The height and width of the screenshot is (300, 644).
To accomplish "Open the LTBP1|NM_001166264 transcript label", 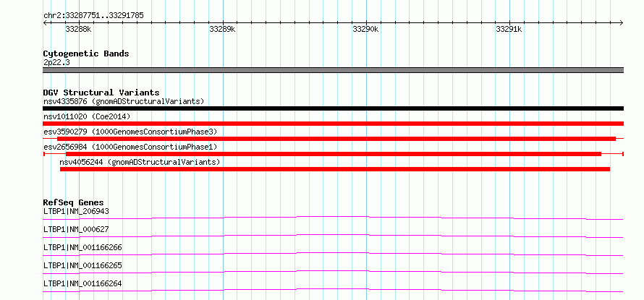I will (x=82, y=283).
